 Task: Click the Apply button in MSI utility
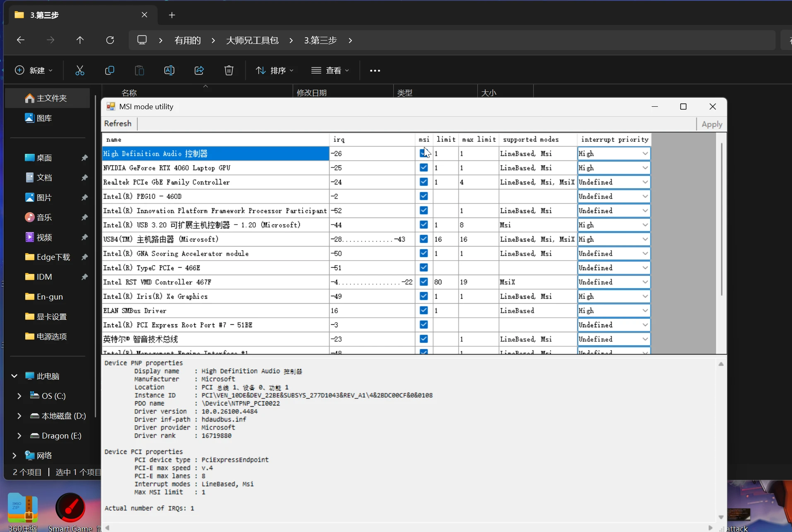[x=712, y=124]
